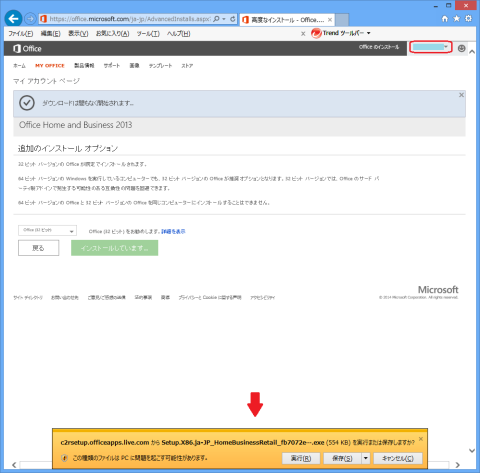The image size is (480, 473).
Task: Click the 戻る button
Action: pos(38,248)
